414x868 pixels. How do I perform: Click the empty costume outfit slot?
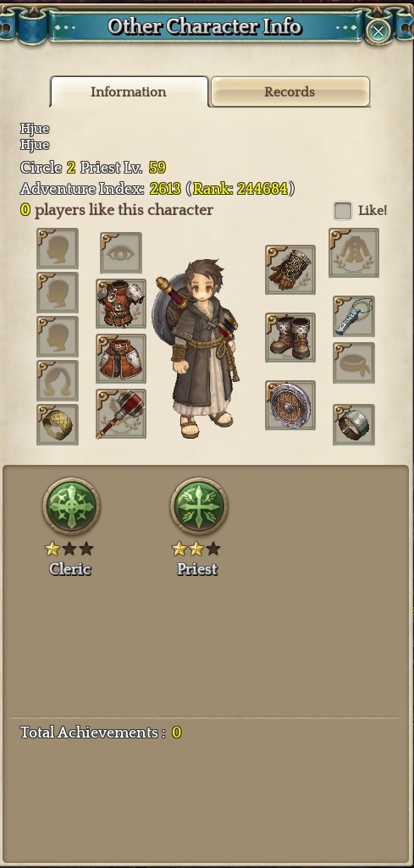click(x=354, y=252)
